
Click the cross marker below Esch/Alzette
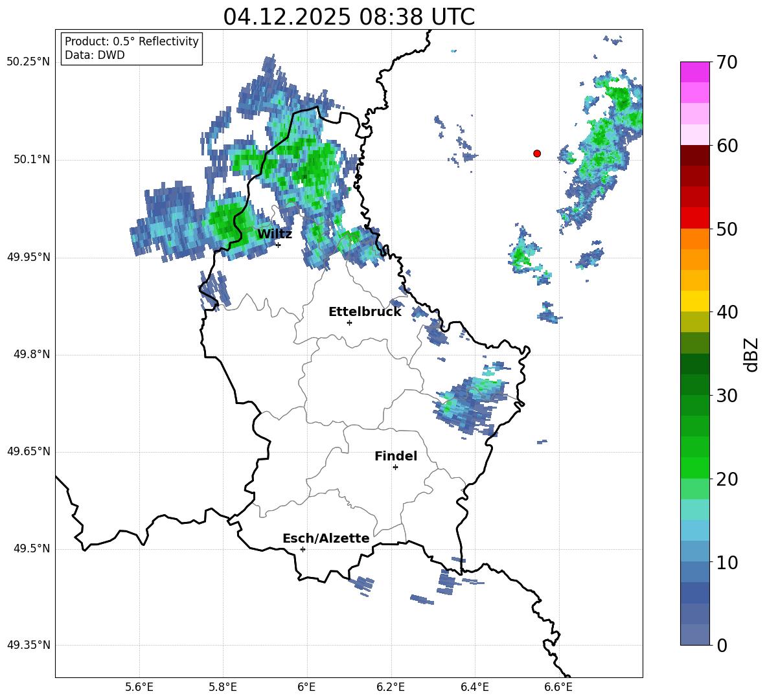303,549
